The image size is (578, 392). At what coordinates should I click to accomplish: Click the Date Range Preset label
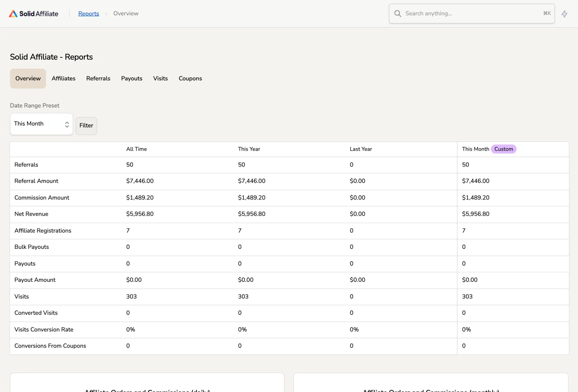click(35, 105)
